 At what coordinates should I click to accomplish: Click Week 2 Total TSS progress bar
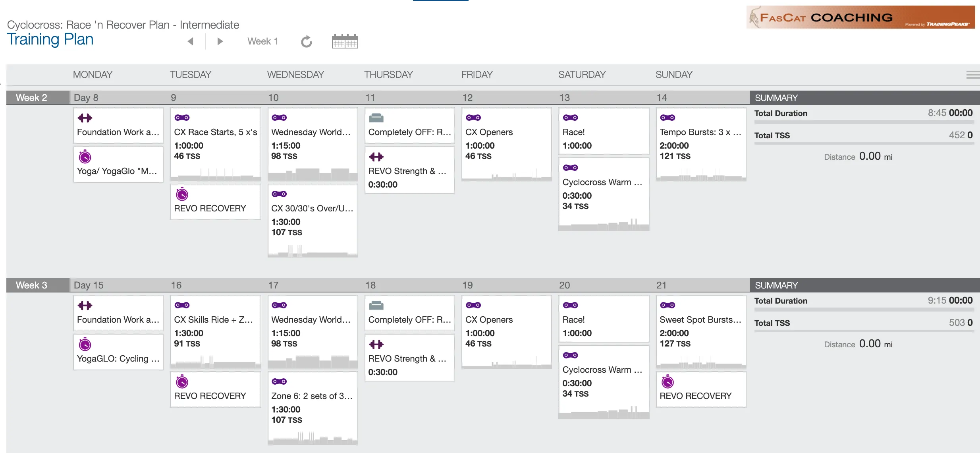coord(864,143)
